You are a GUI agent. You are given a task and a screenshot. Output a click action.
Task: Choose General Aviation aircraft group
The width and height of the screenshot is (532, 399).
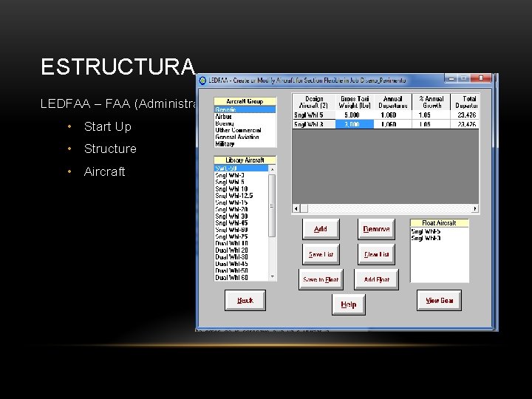[245, 137]
